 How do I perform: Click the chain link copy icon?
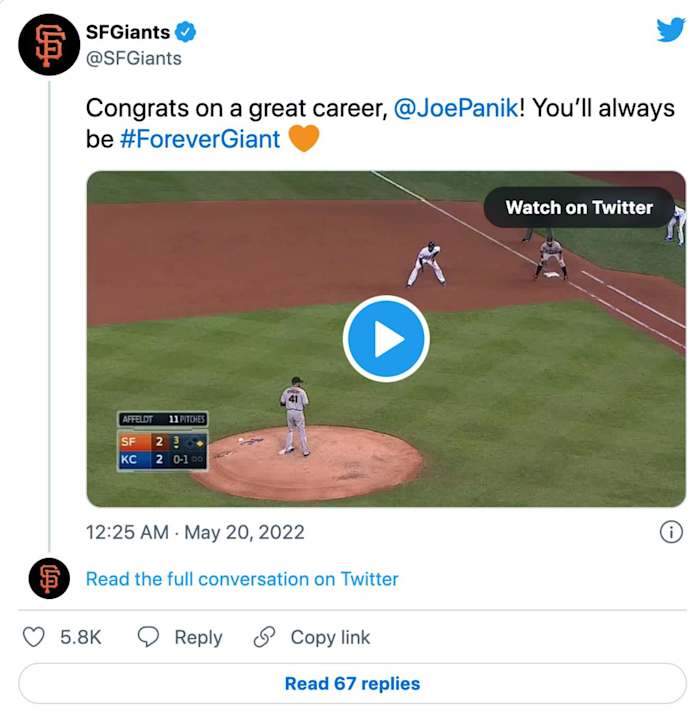[264, 637]
